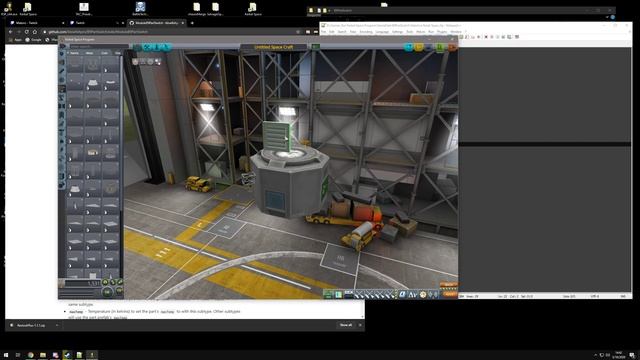Select the Offset gizmo tool

point(142,62)
